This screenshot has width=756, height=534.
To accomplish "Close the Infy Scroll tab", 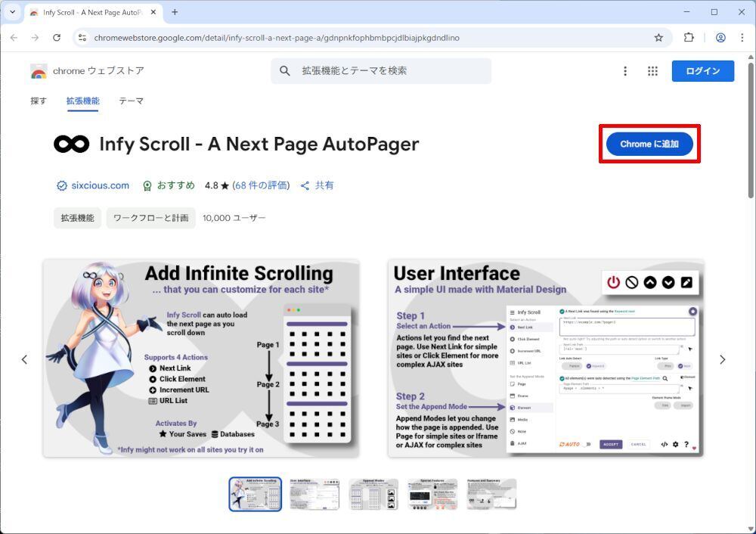I will pos(153,12).
